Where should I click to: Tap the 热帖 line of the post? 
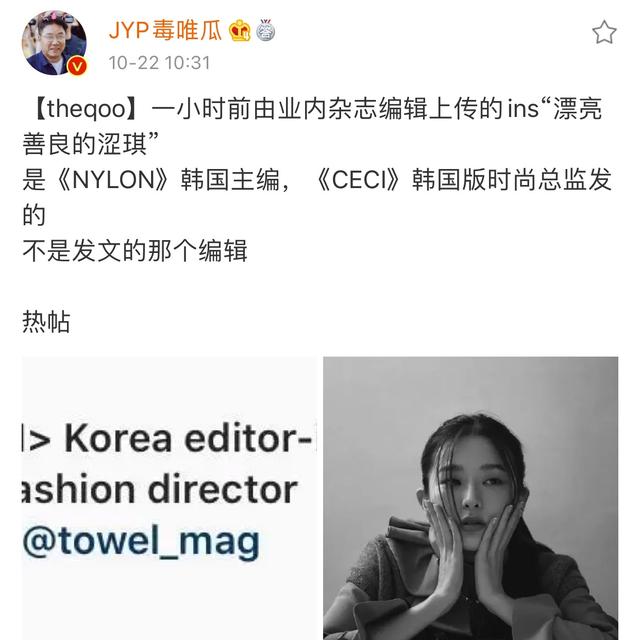coord(46,322)
